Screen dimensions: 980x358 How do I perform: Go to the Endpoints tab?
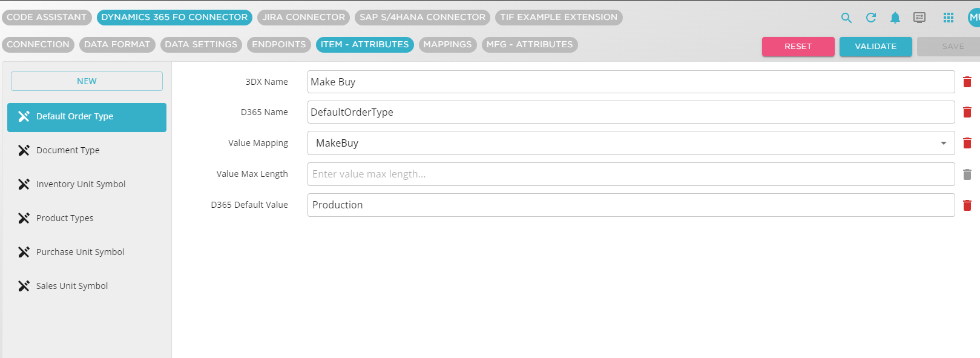click(x=278, y=45)
